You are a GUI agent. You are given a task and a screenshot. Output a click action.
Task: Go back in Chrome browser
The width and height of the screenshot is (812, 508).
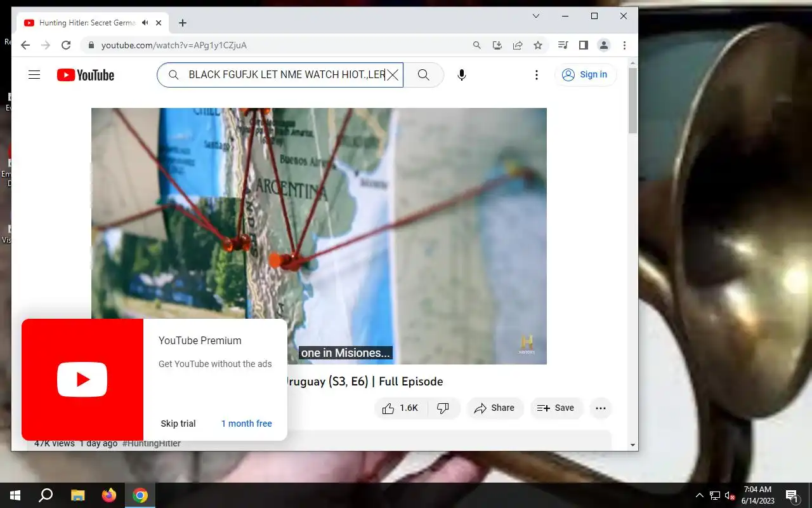coord(25,45)
